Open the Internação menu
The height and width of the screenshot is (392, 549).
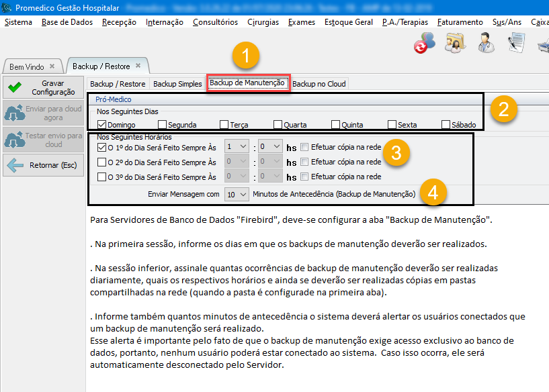164,22
